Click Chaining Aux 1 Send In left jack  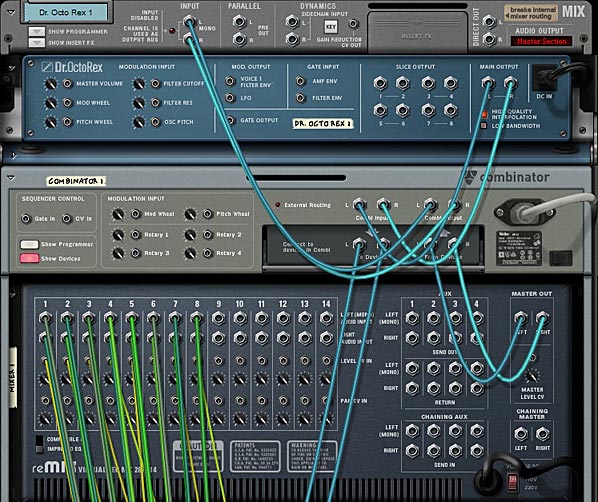tap(412, 431)
